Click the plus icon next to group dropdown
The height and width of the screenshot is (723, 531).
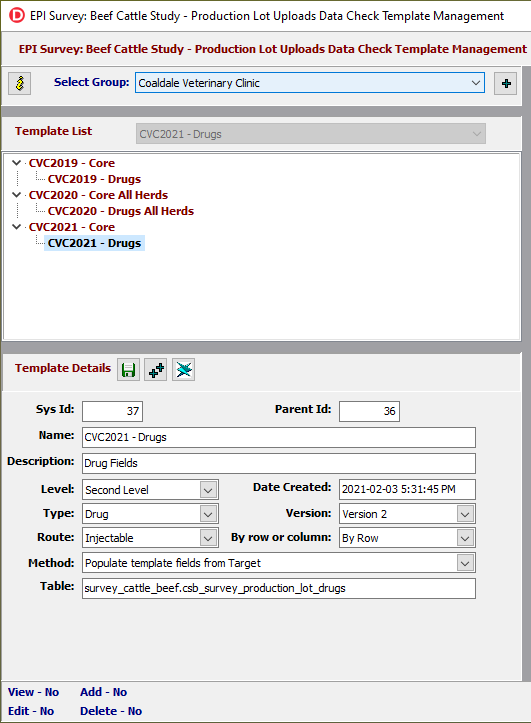[506, 83]
